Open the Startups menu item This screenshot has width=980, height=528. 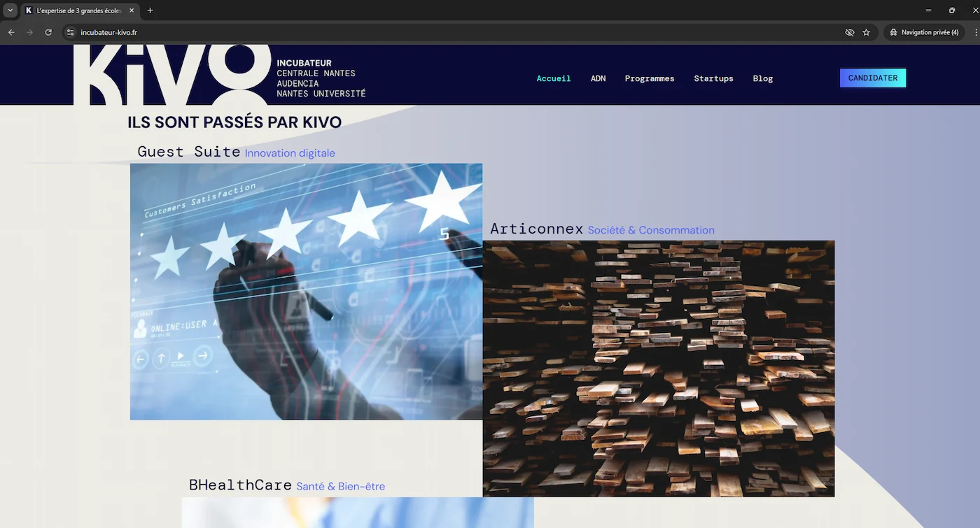click(x=713, y=78)
